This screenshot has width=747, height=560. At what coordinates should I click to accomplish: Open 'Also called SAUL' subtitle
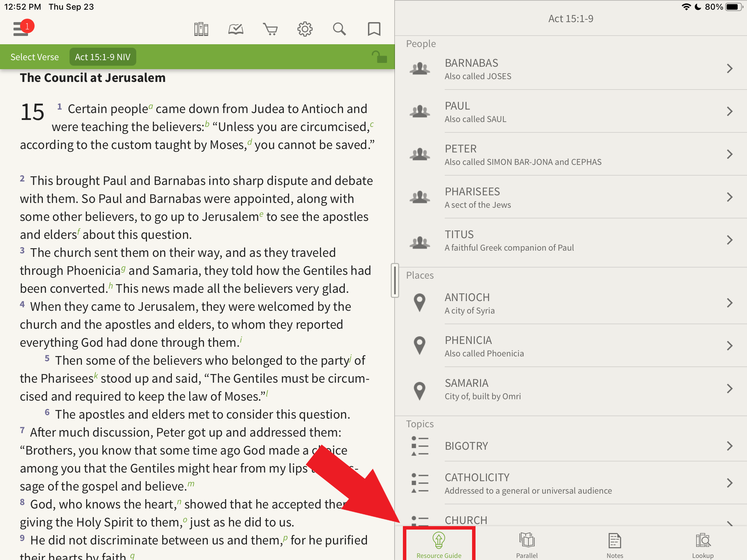476,119
